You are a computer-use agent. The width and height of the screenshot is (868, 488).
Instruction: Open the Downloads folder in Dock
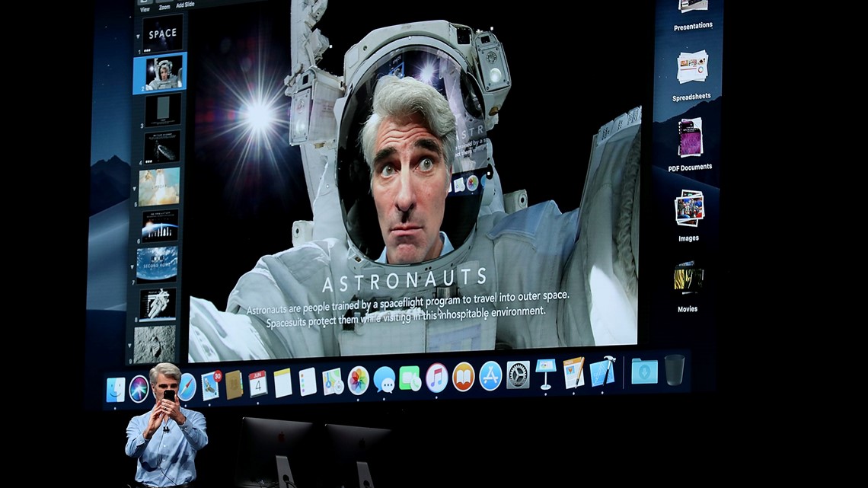[x=645, y=371]
